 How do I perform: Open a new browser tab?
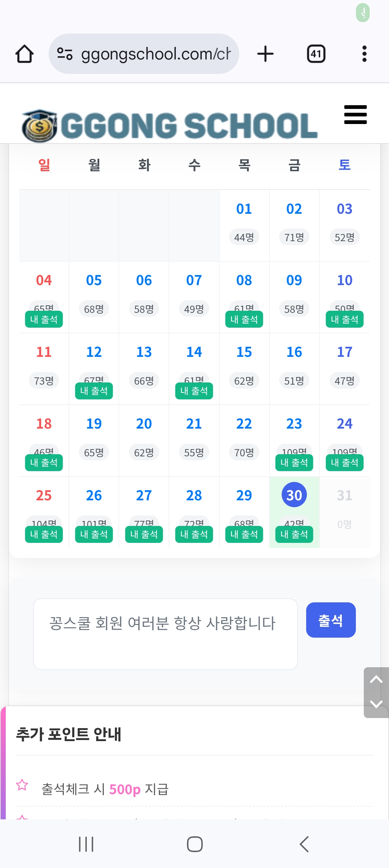[x=265, y=54]
